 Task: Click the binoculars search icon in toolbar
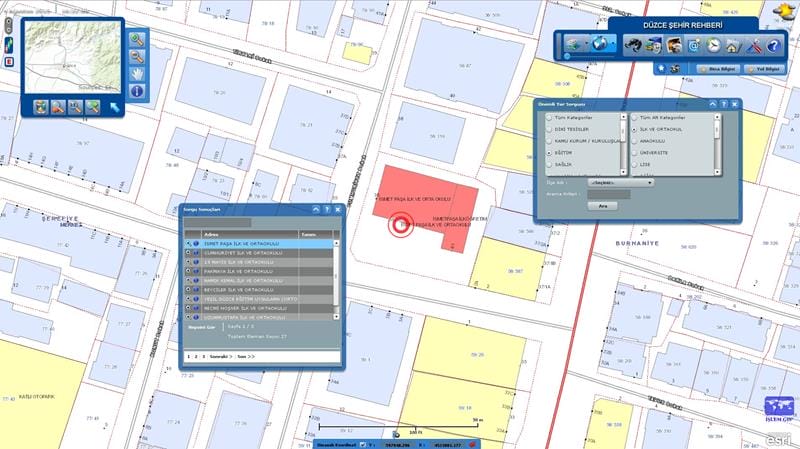[x=633, y=45]
